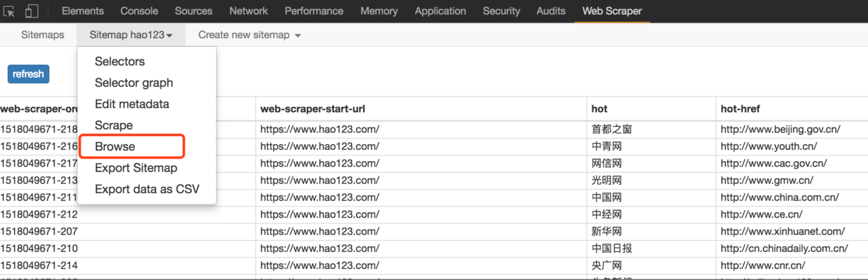Go to the Sitemaps tab
868x280 pixels.
(x=43, y=35)
